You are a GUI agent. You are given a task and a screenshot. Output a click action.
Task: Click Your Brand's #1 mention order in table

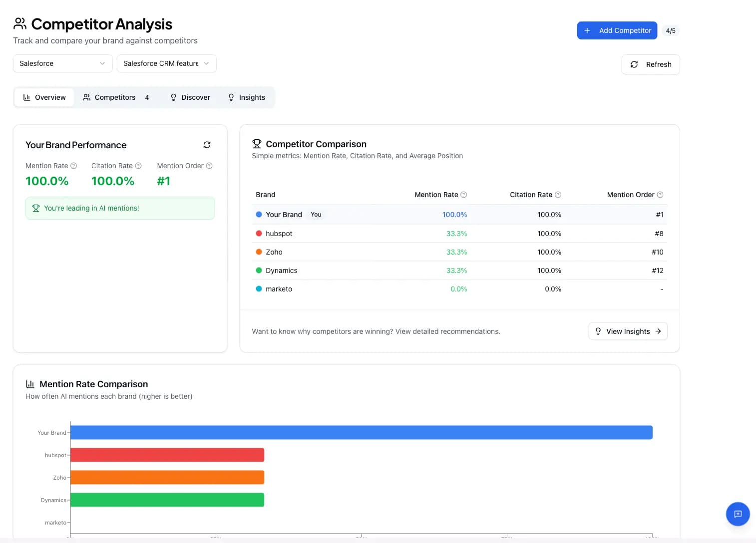coord(660,215)
